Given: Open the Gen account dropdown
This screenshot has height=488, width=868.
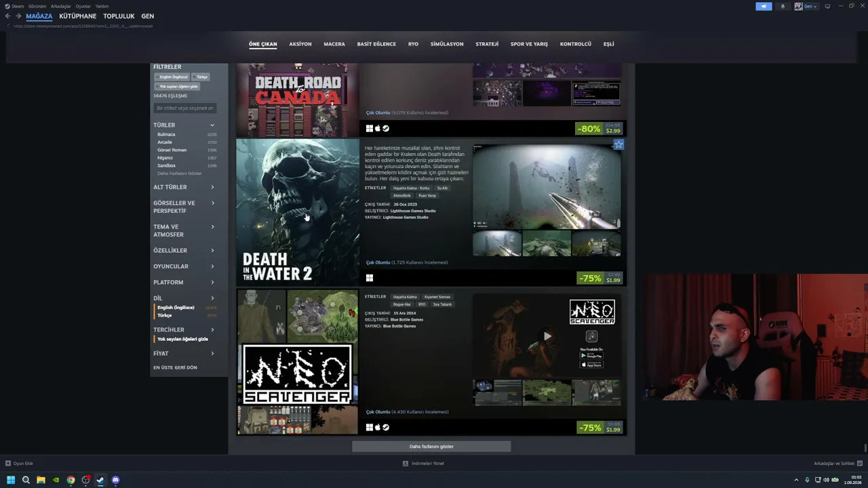Looking at the screenshot, I should (806, 6).
